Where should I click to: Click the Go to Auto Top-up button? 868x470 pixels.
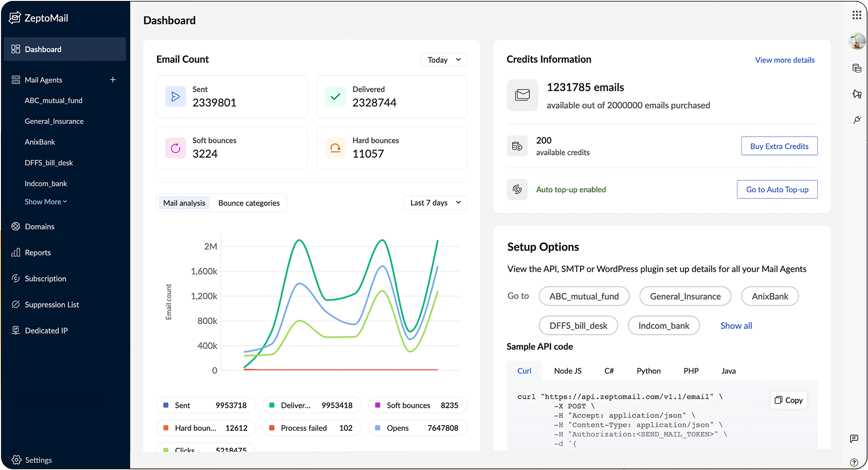coord(777,189)
